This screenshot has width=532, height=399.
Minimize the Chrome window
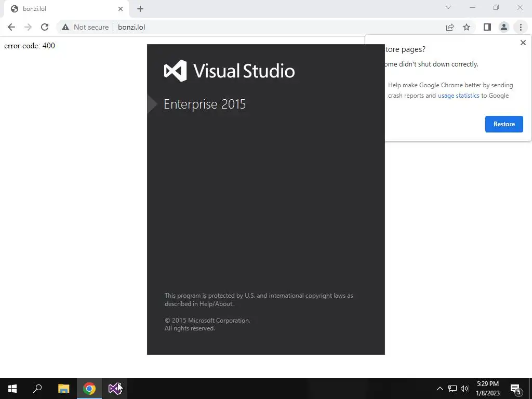coord(472,7)
